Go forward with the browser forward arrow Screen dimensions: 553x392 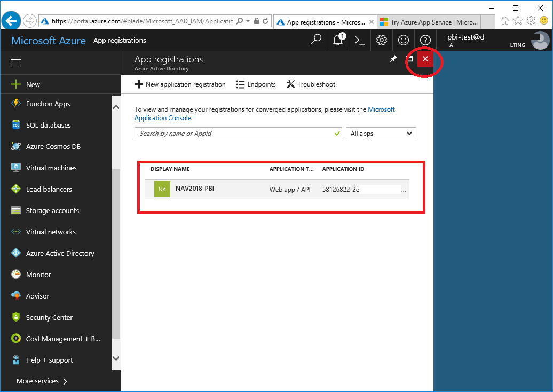[30, 21]
